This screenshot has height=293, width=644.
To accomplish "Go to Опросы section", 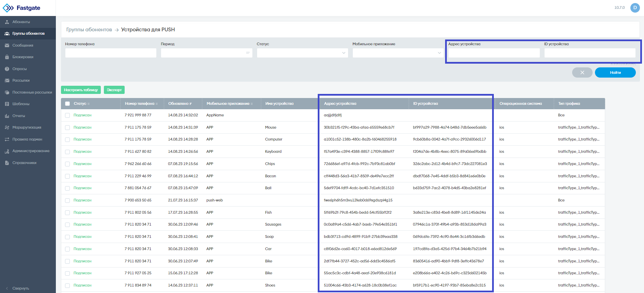I will pos(19,69).
